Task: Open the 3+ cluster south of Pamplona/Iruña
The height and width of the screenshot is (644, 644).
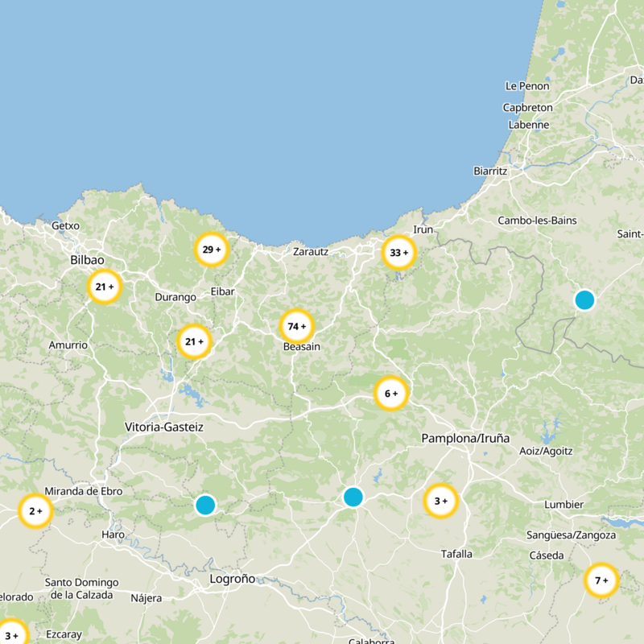Action: tap(440, 501)
